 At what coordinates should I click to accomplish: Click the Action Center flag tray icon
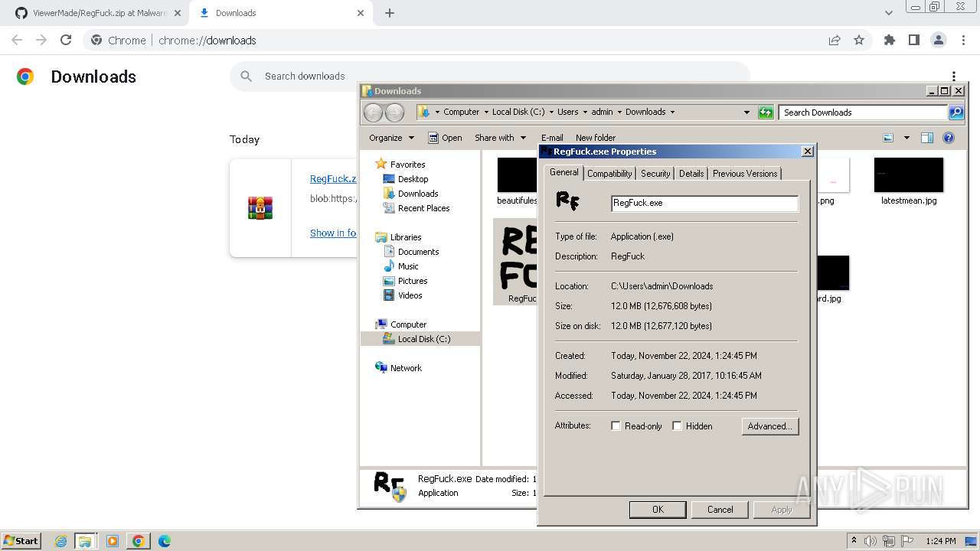(908, 541)
